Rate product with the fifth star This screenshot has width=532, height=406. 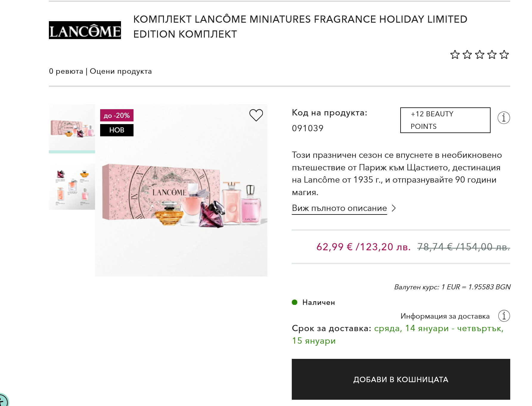(504, 55)
